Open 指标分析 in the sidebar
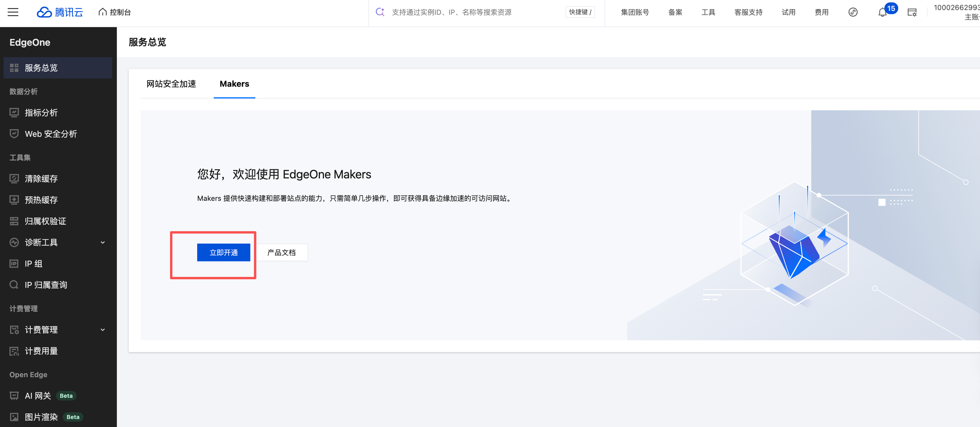 click(x=58, y=112)
